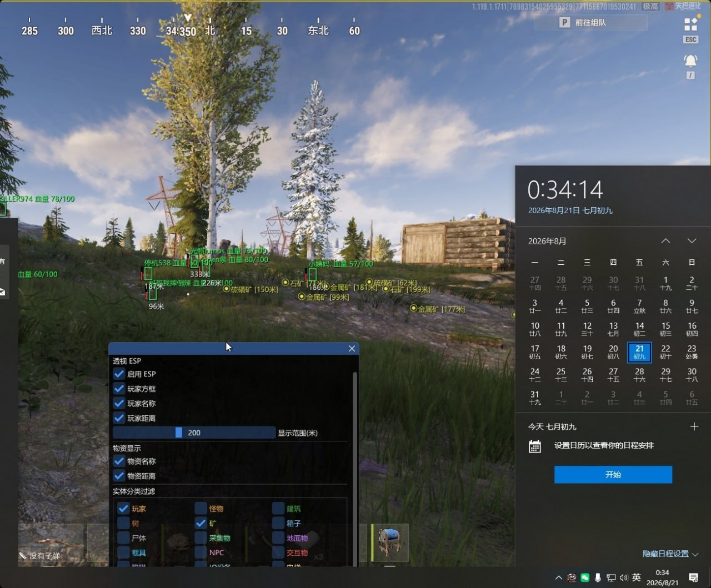Add a calendar event with the plus icon

click(694, 426)
